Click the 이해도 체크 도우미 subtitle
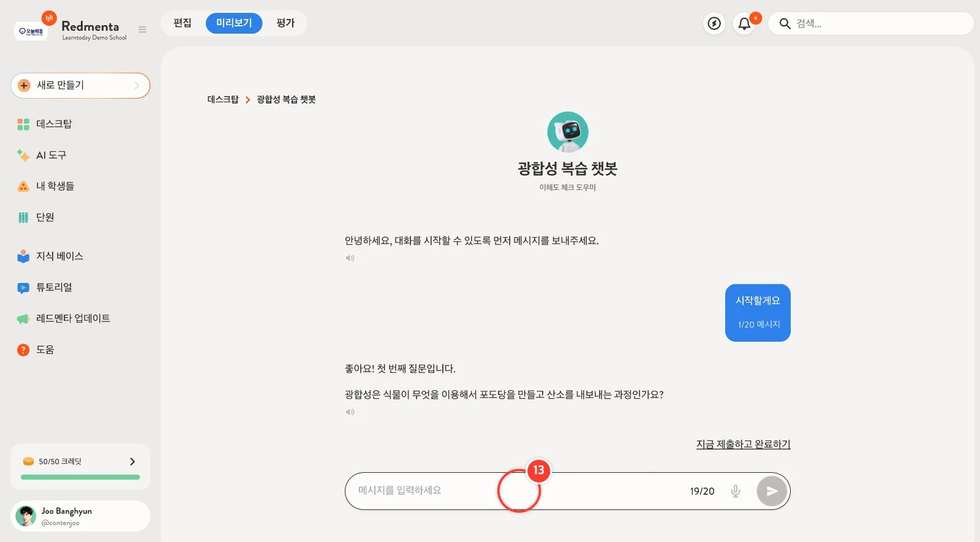Viewport: 980px width, 542px height. [x=568, y=187]
